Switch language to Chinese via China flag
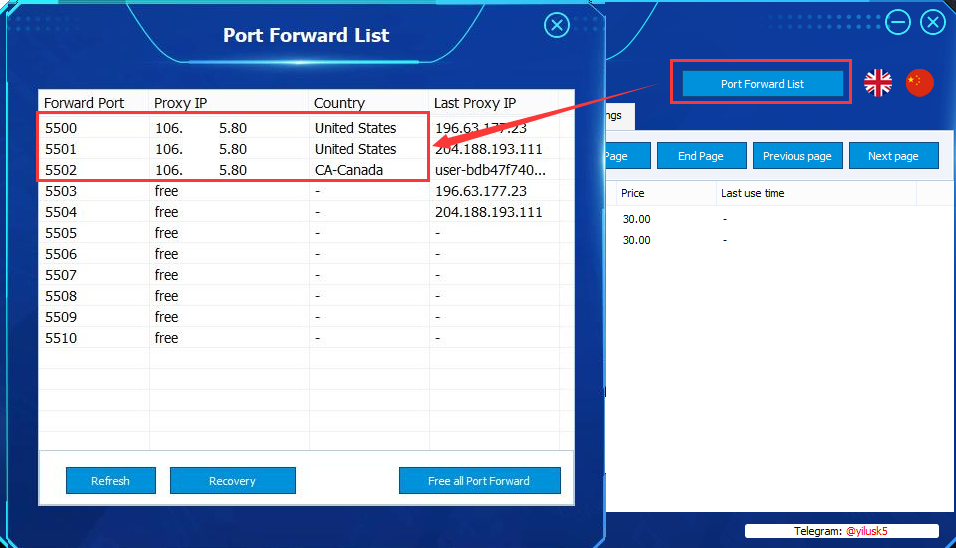The height and width of the screenshot is (548, 956). (919, 82)
